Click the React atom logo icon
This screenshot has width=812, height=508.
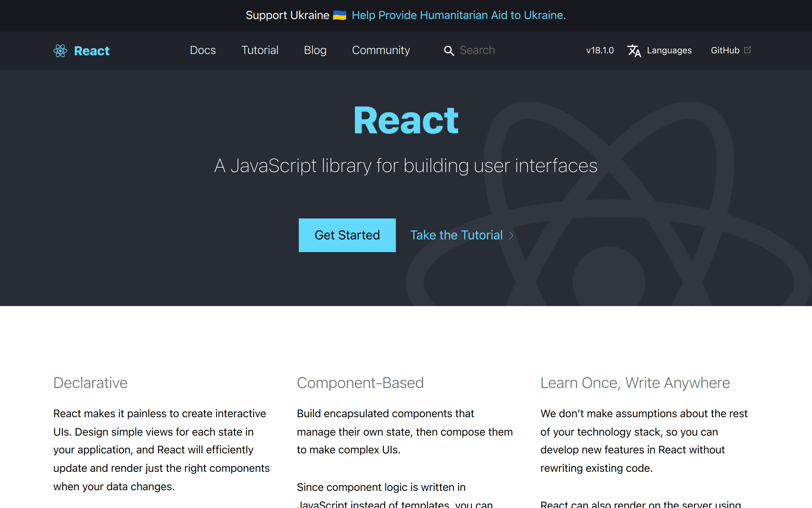coord(60,51)
